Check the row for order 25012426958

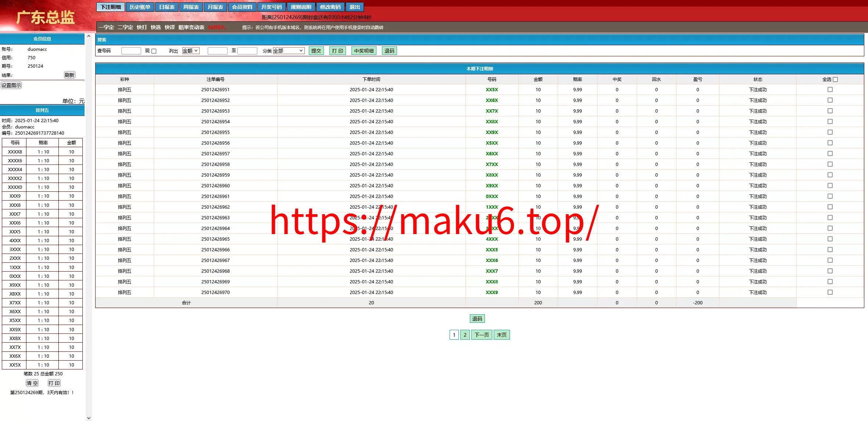click(x=830, y=164)
